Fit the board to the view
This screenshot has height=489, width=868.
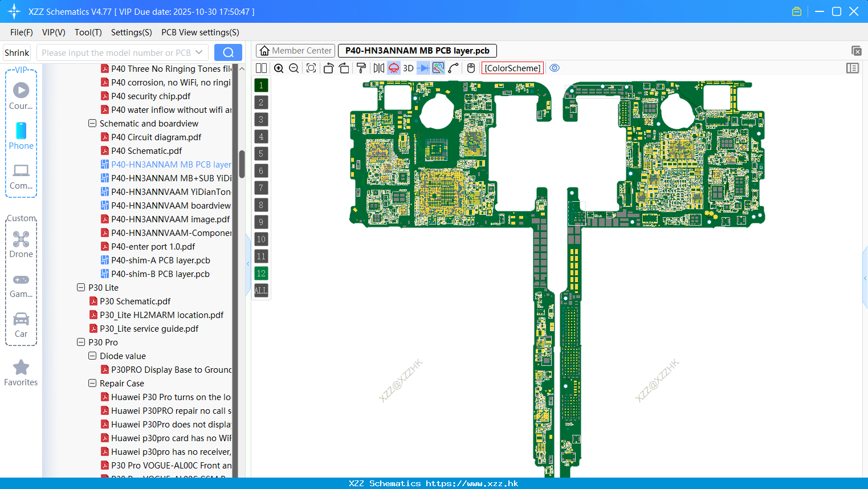311,68
